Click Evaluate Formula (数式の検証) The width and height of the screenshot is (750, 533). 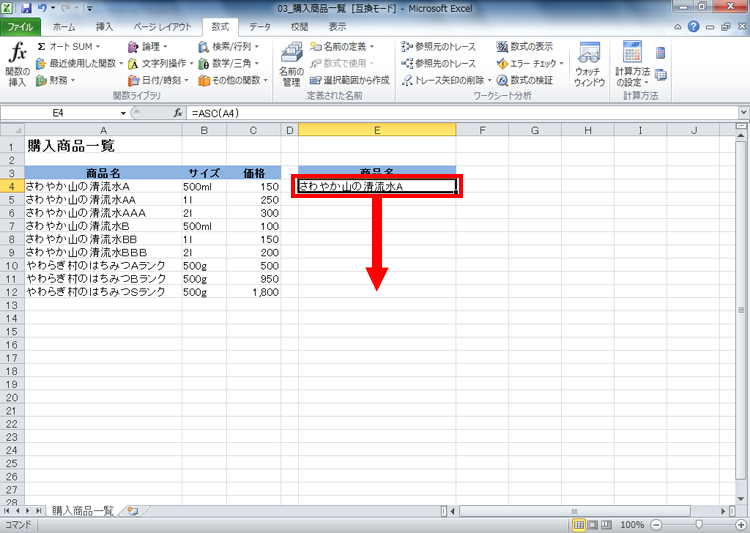525,80
